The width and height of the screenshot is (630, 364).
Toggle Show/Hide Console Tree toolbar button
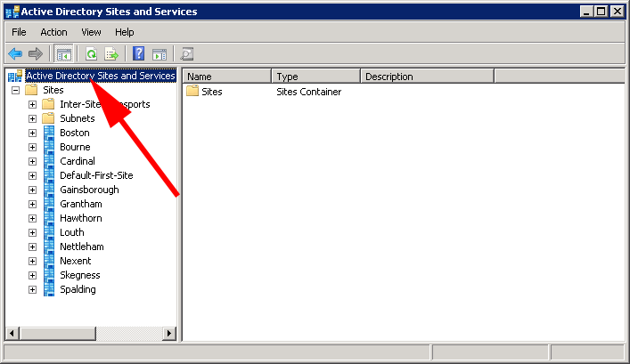click(63, 53)
